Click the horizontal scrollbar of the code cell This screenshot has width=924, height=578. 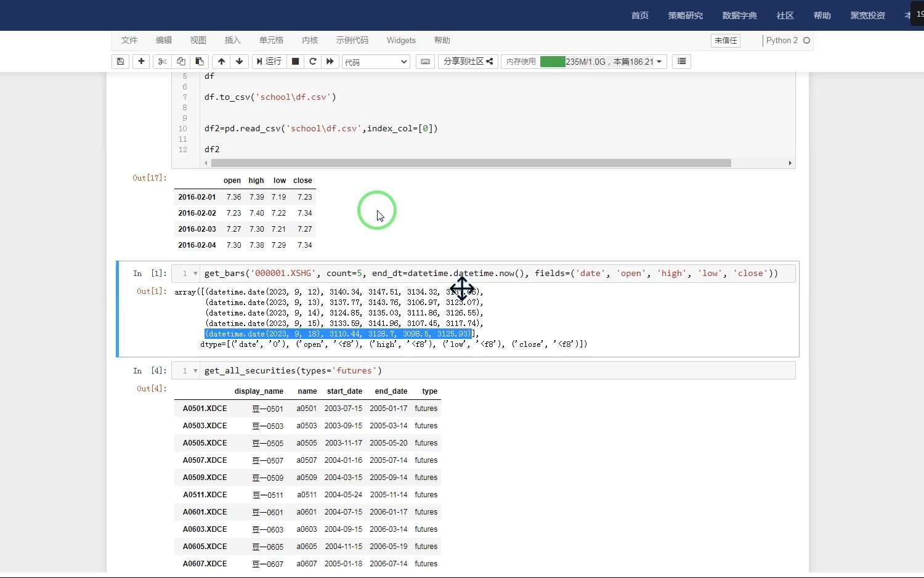(x=471, y=163)
